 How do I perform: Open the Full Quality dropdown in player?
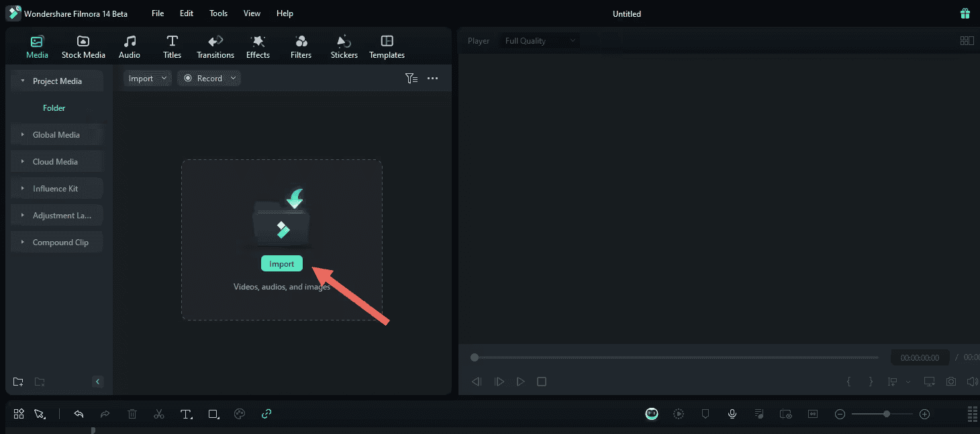540,41
